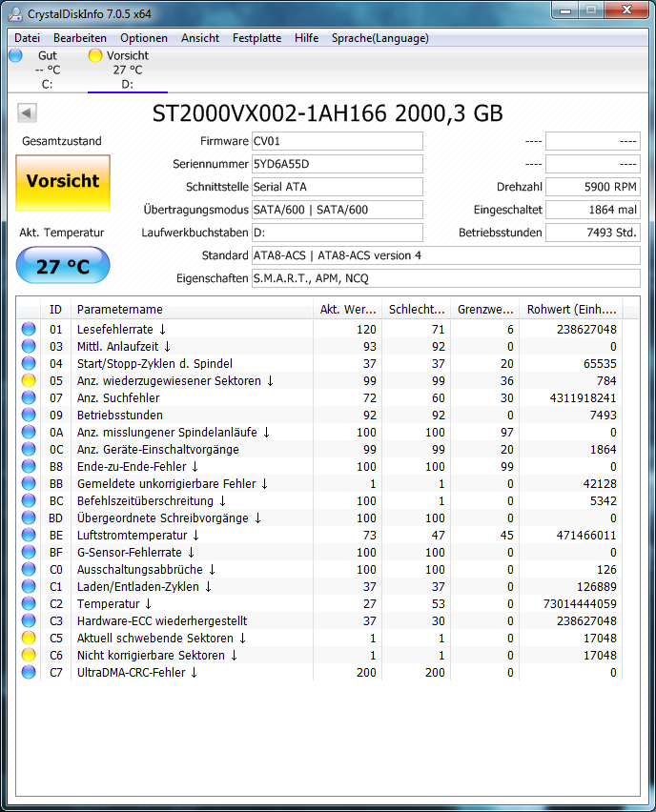The image size is (656, 812).
Task: Click the Schnittstelle field Serial ATA
Action: [338, 187]
